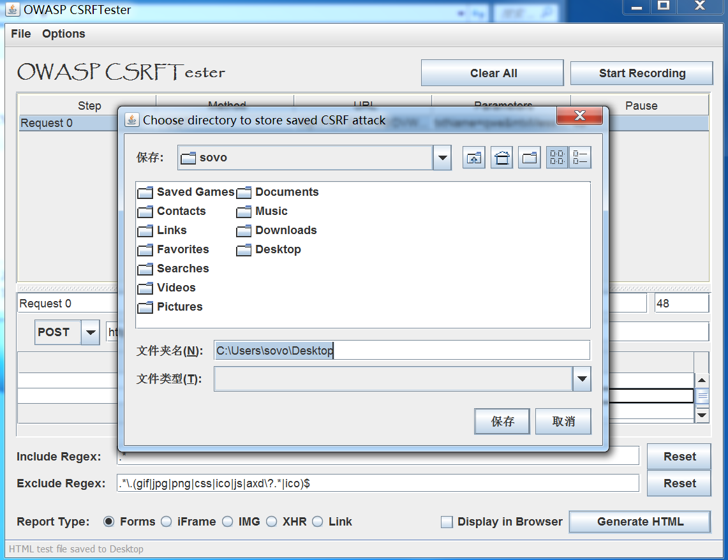Select the Music folder

pos(262,211)
